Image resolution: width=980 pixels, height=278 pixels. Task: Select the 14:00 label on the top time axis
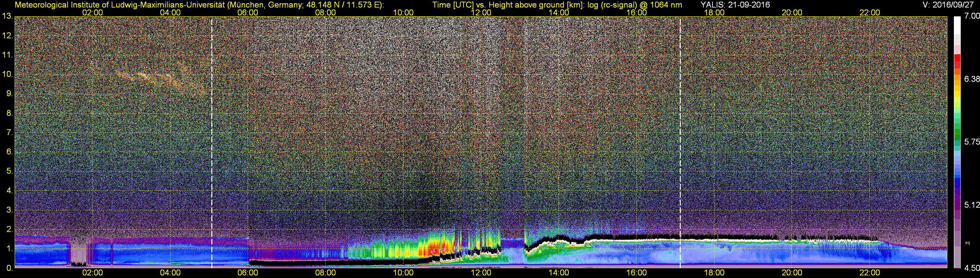tap(559, 12)
